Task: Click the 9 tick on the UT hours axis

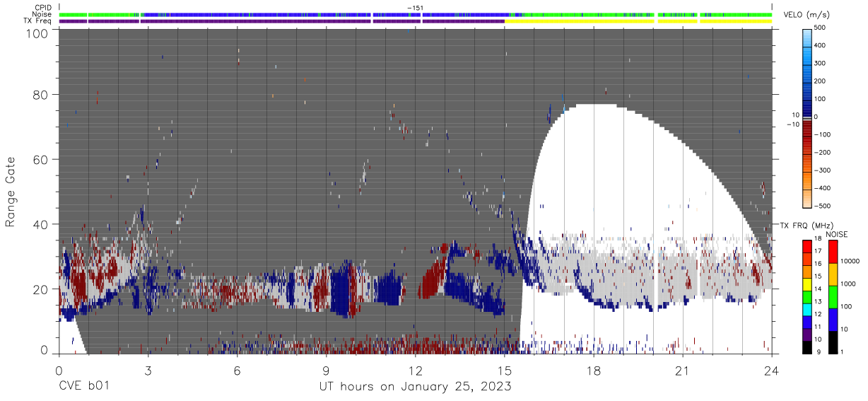Action: click(x=327, y=371)
